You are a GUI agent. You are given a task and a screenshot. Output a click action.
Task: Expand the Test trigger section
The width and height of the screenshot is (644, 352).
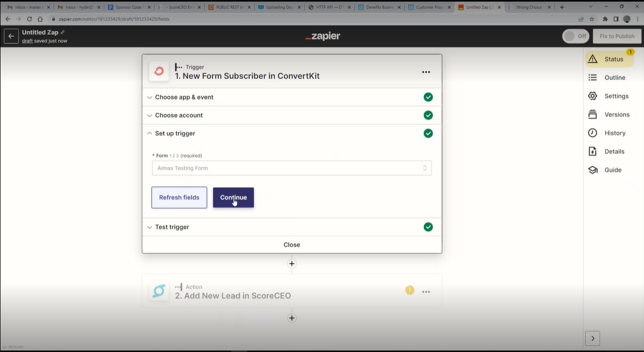tap(292, 227)
